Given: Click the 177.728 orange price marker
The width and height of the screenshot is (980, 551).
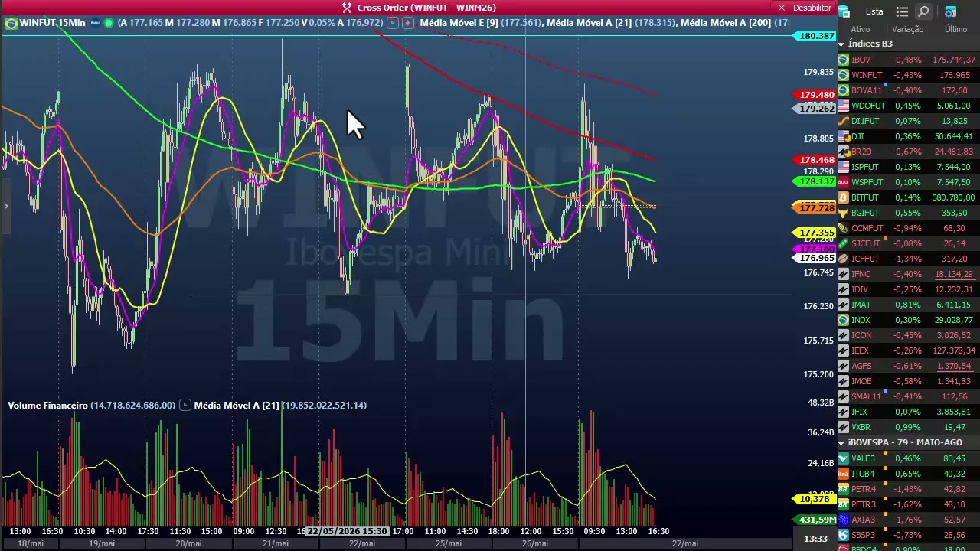Looking at the screenshot, I should 815,207.
